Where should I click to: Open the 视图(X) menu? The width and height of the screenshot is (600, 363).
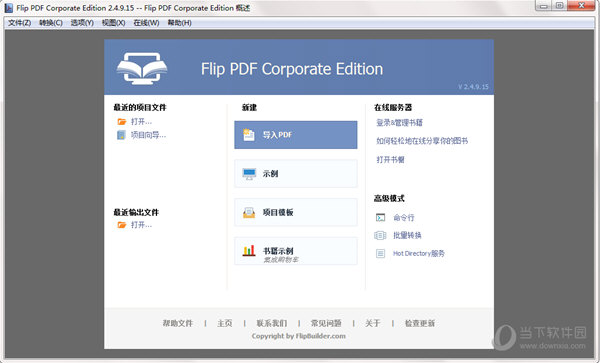tap(113, 23)
